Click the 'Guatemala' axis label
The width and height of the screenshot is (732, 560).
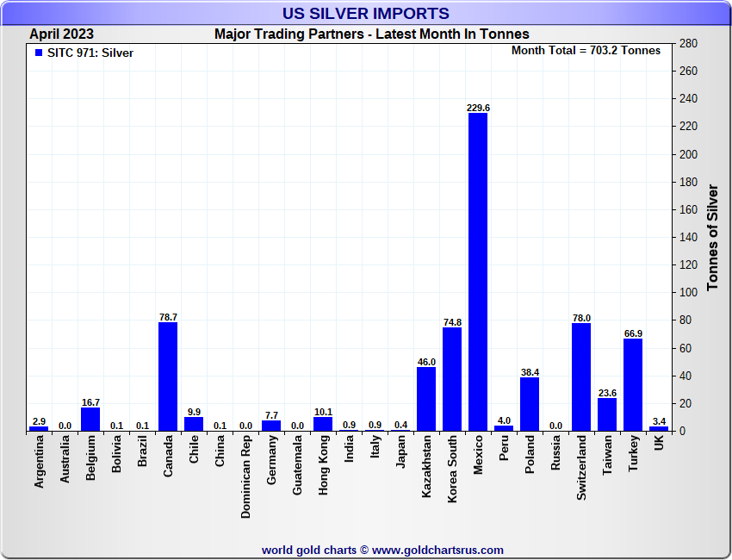[x=297, y=464]
